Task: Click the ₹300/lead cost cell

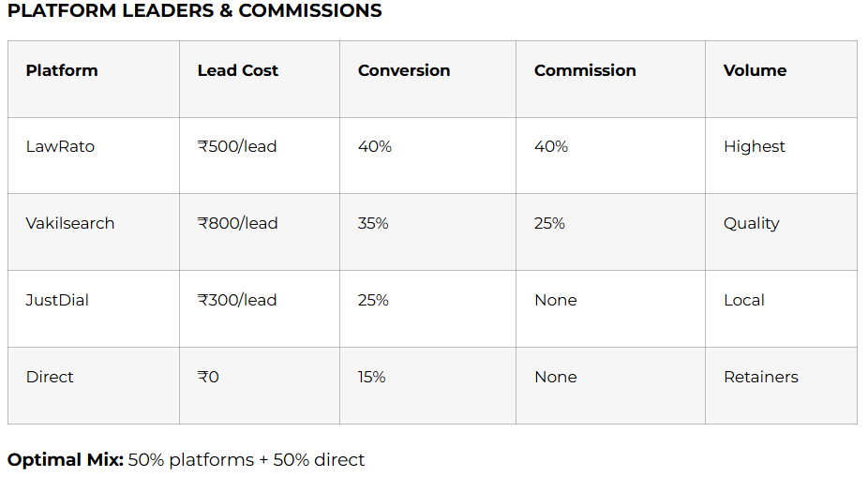Action: point(237,300)
